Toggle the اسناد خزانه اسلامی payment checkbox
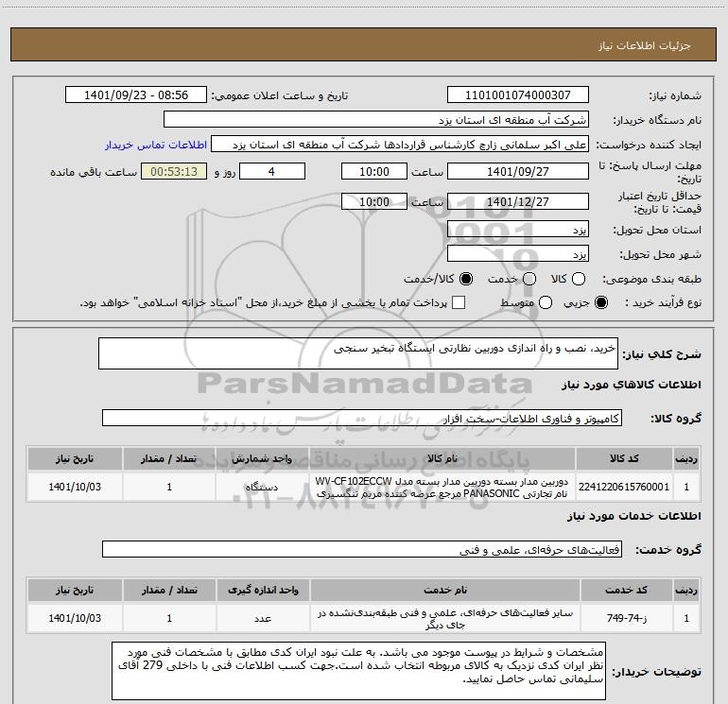The image size is (728, 704). pyautogui.click(x=459, y=302)
